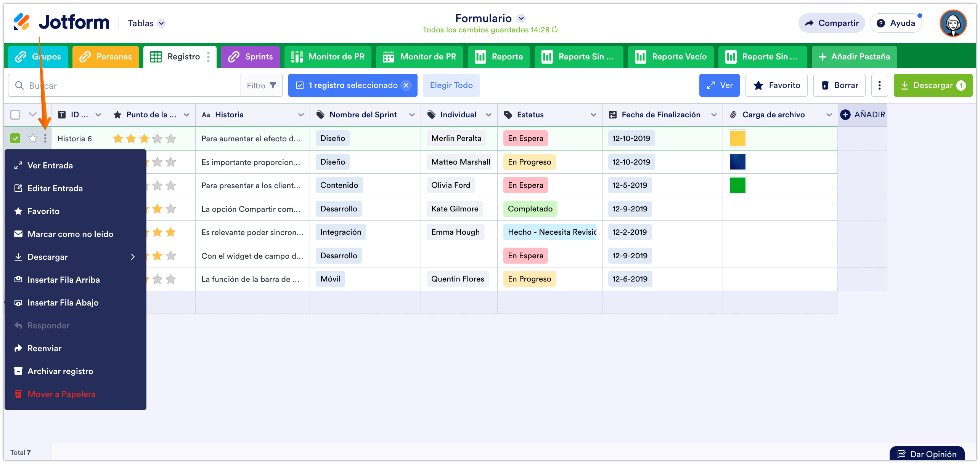Open the user avatar profile
The height and width of the screenshot is (464, 980).
tap(953, 23)
